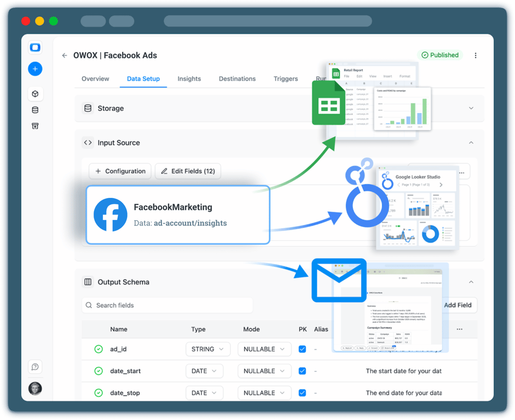Click into the Search fields input
This screenshot has width=515, height=420.
[167, 305]
